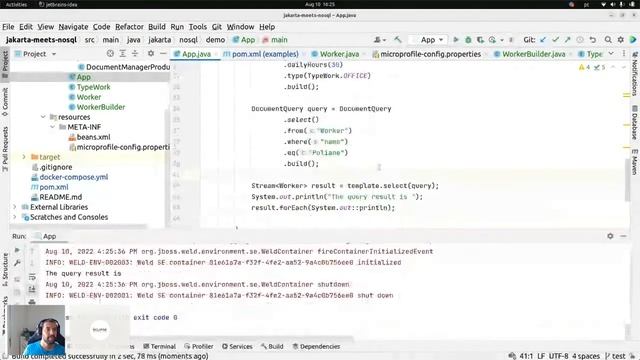Open Project panel options gear
Image resolution: width=640 pixels, height=360 pixels.
(151, 54)
